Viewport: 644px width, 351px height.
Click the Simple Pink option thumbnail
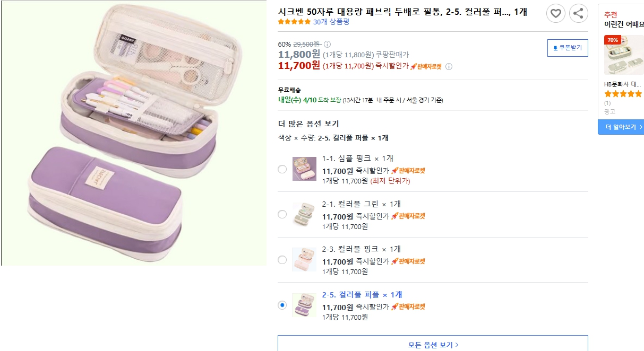pos(304,169)
